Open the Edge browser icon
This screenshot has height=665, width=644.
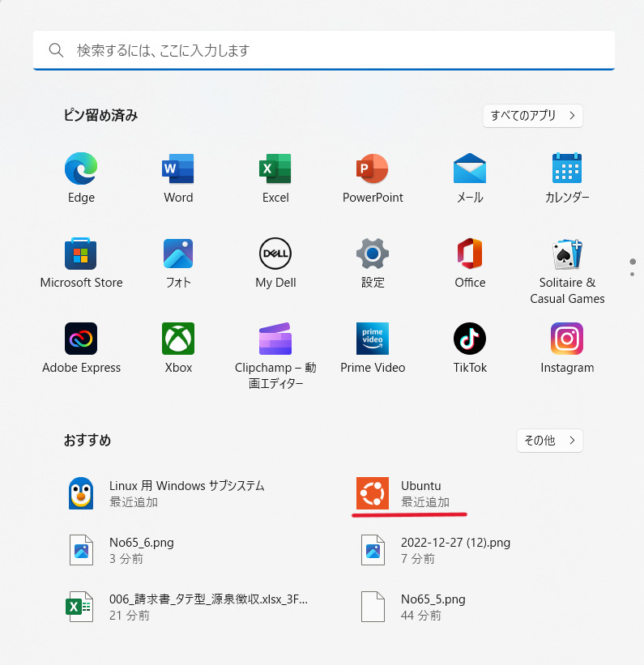[81, 168]
